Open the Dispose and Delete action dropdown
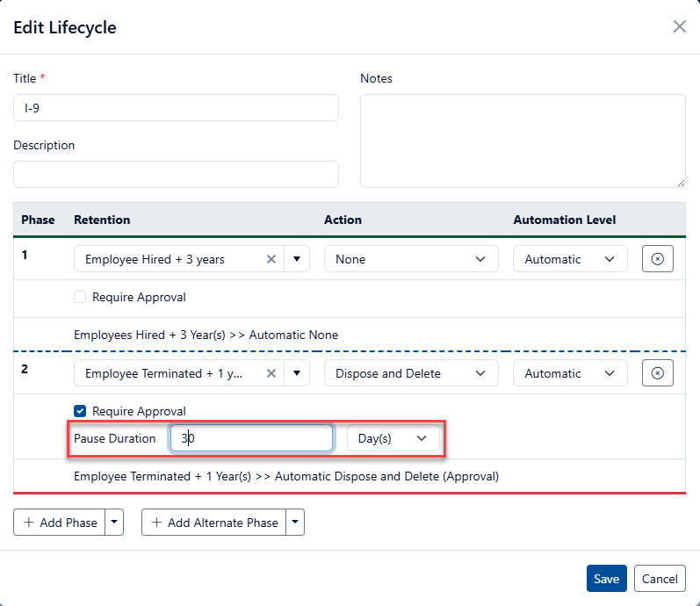 [410, 373]
